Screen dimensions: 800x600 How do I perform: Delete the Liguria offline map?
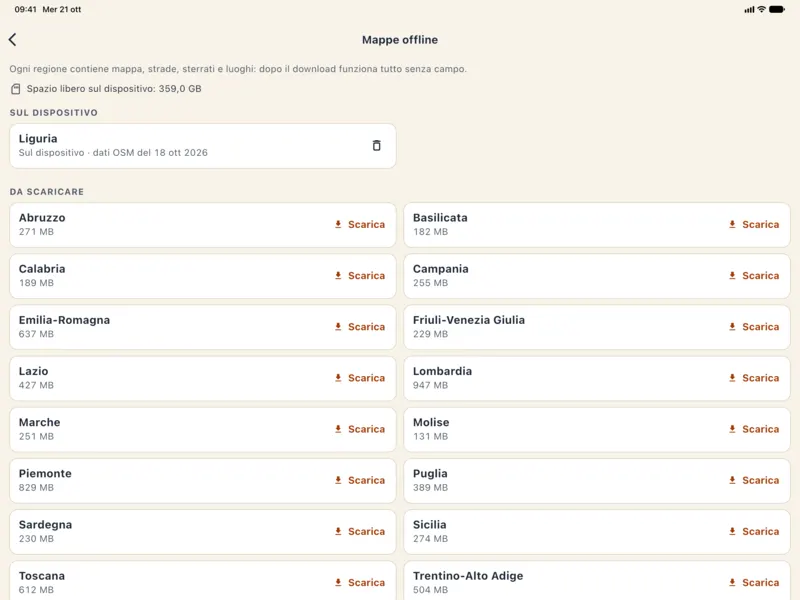(377, 145)
